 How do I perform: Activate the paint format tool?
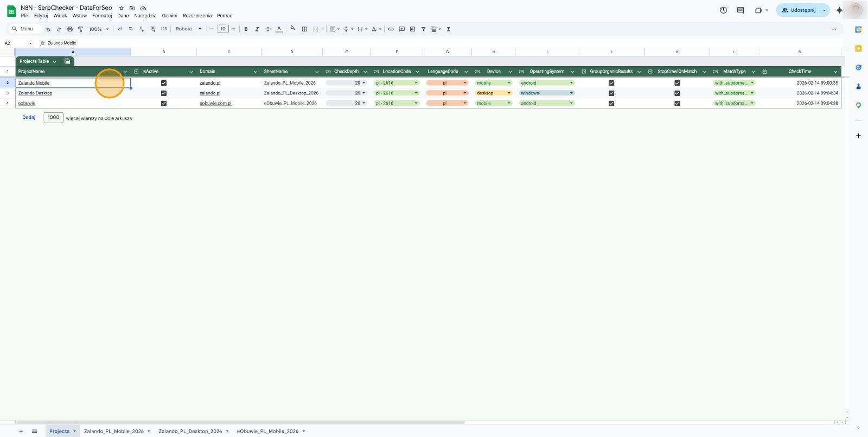(80, 29)
